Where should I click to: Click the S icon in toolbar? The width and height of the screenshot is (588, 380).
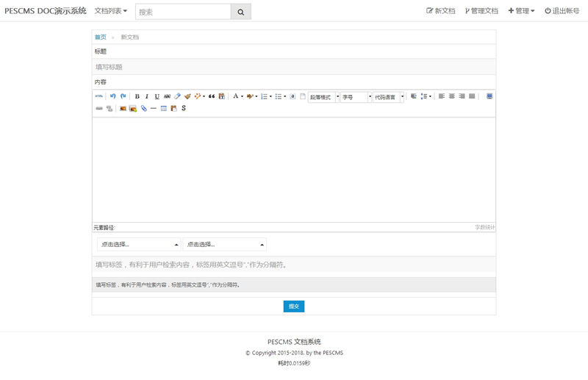coord(184,108)
